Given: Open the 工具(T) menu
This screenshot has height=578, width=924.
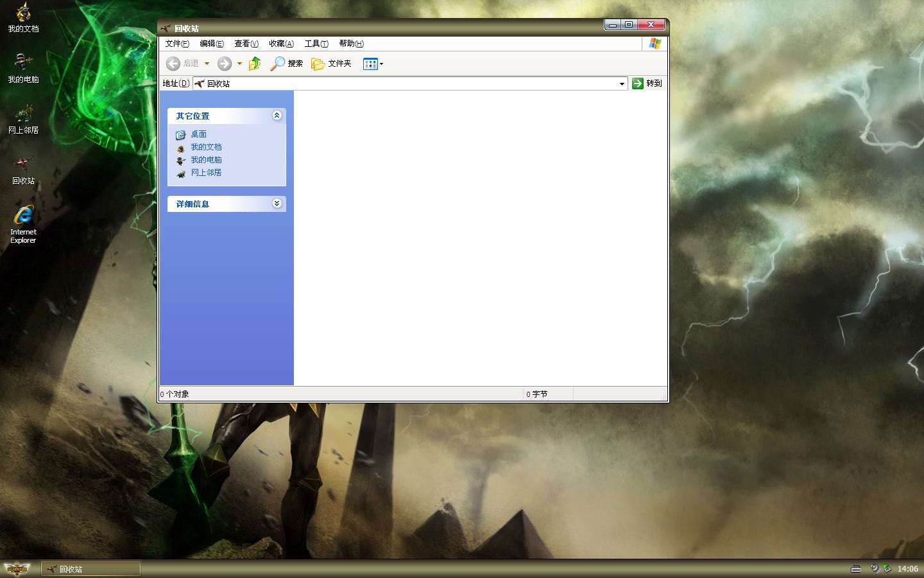Looking at the screenshot, I should [316, 44].
